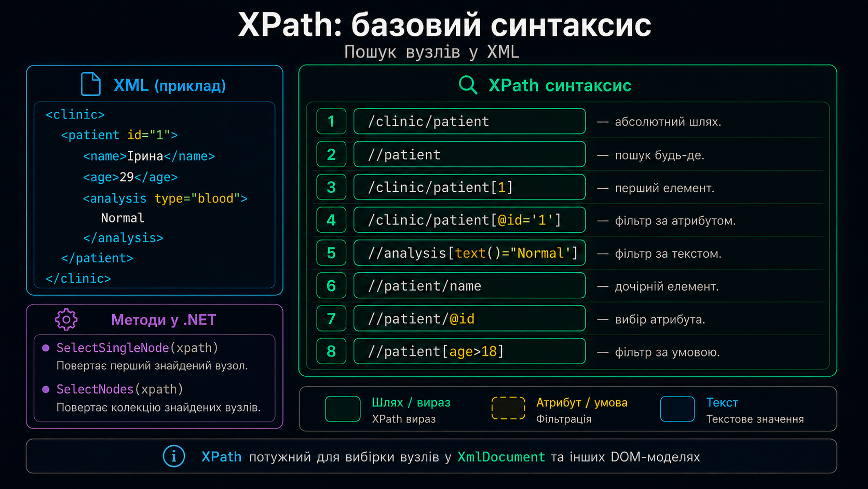This screenshot has height=489, width=868.
Task: Click the //patient/@id expression box
Action: pyautogui.click(x=469, y=318)
